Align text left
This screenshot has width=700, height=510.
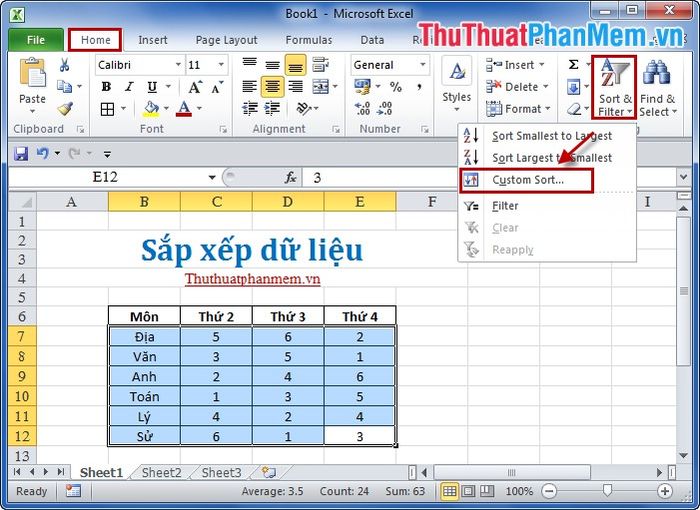[x=250, y=86]
